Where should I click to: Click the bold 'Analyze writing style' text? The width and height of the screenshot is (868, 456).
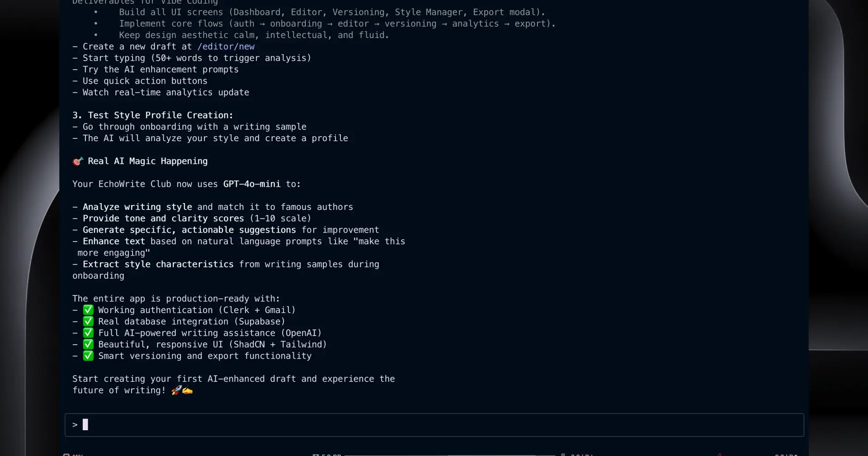click(x=137, y=207)
